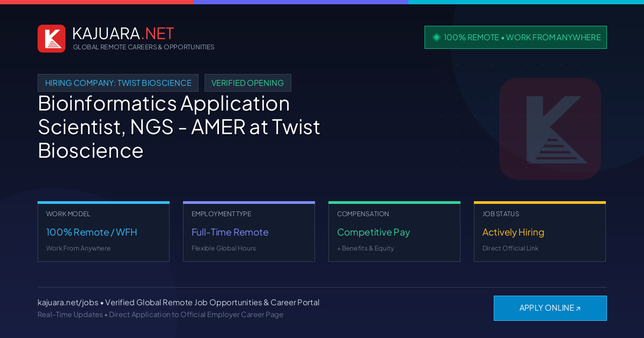Click the 'Work From Anywhere' subtext
Viewport: 644px width, 338px height.
pos(78,248)
